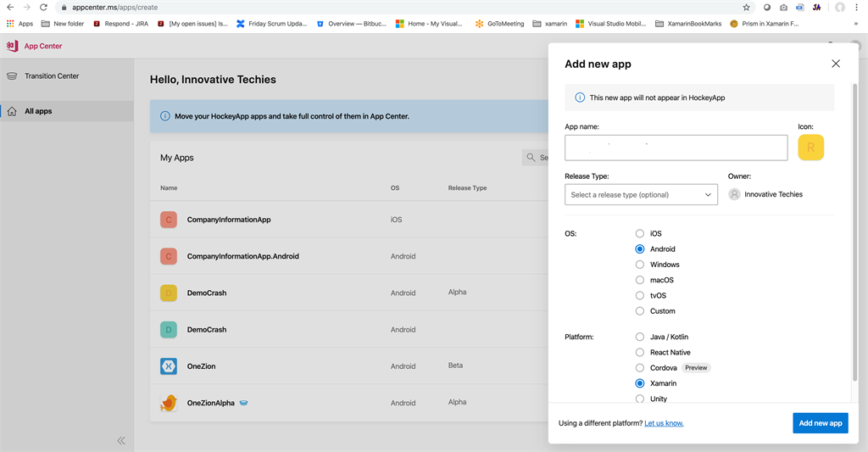Sort by Name column header

(169, 187)
